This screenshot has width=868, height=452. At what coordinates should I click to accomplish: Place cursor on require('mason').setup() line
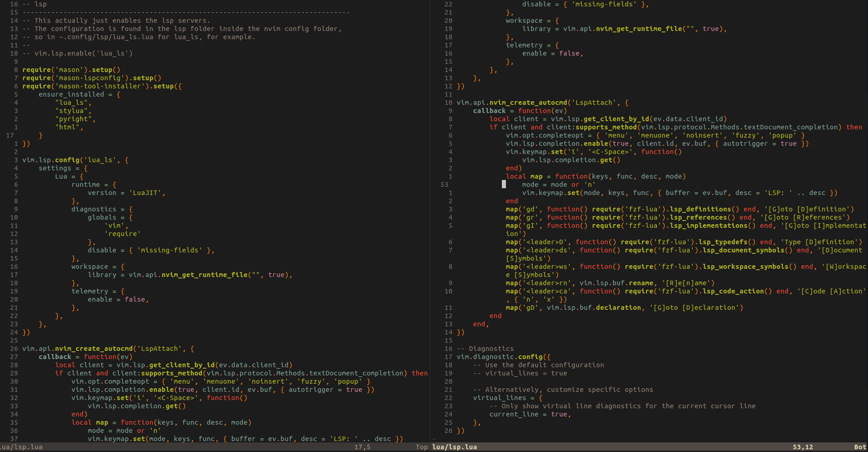click(71, 70)
